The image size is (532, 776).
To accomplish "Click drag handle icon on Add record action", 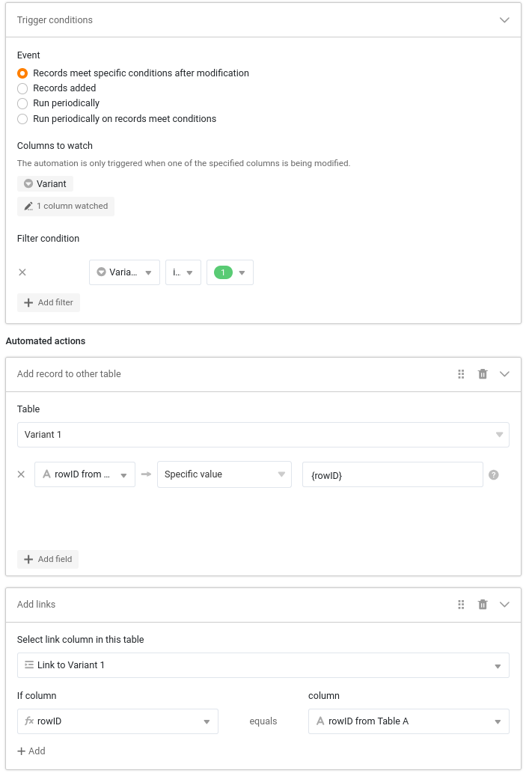I will pyautogui.click(x=461, y=374).
